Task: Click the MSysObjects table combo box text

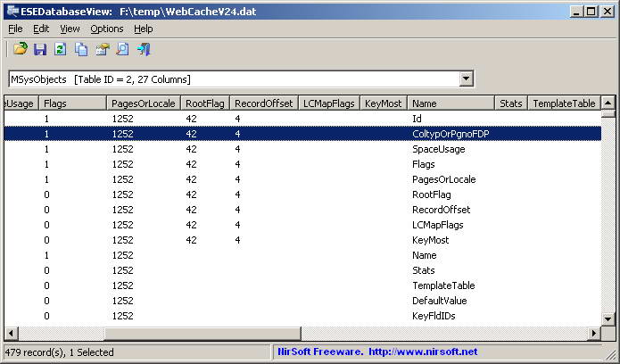Action: [x=101, y=79]
